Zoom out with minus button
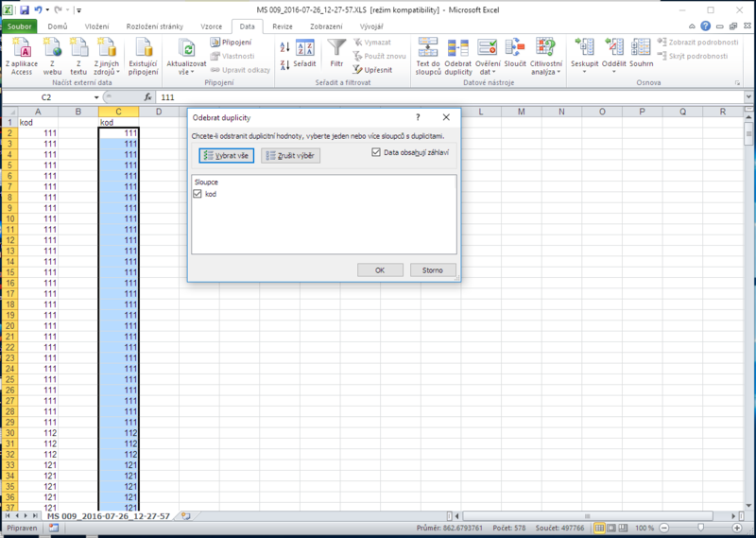 (664, 528)
